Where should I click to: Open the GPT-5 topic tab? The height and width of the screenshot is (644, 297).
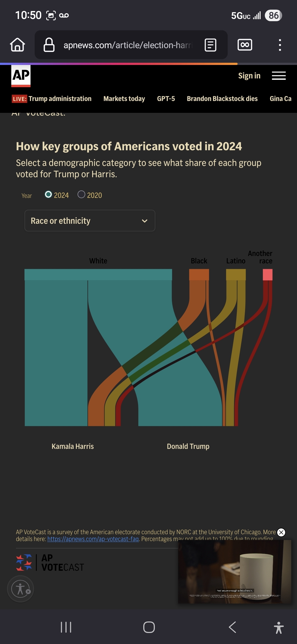pos(166,99)
